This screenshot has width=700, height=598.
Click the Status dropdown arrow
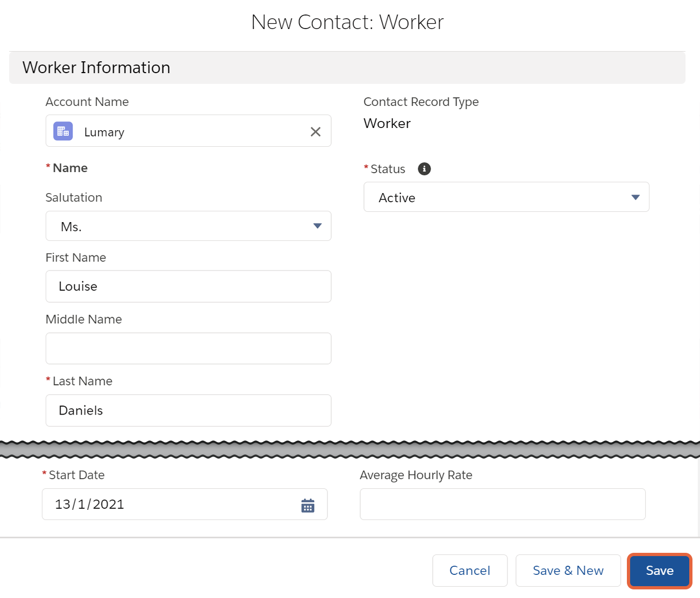click(x=635, y=197)
